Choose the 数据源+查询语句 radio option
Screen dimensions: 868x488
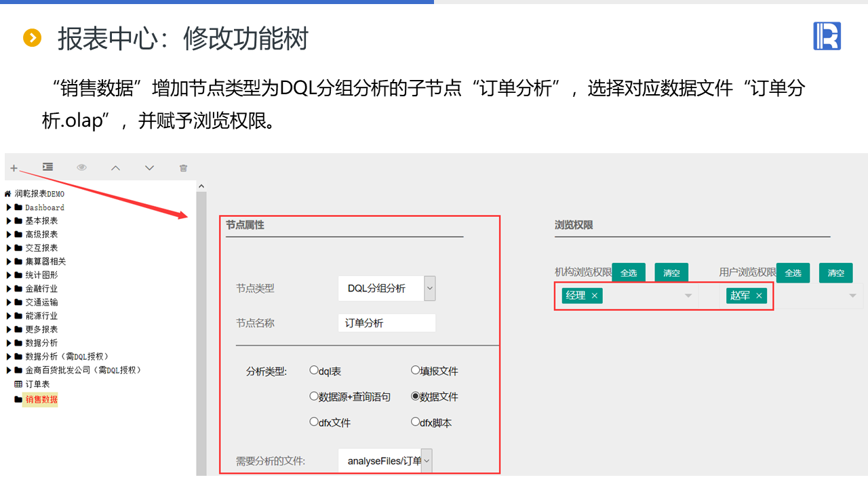(x=314, y=396)
